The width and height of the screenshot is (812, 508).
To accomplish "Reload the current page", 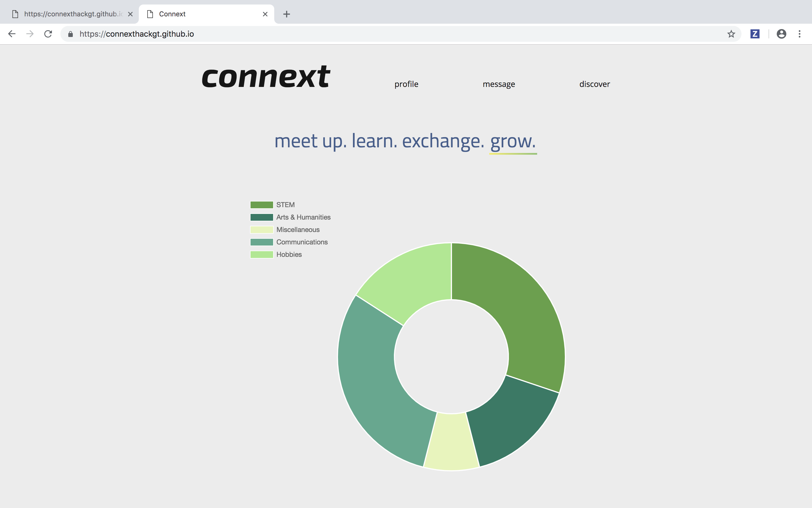I will coord(48,34).
